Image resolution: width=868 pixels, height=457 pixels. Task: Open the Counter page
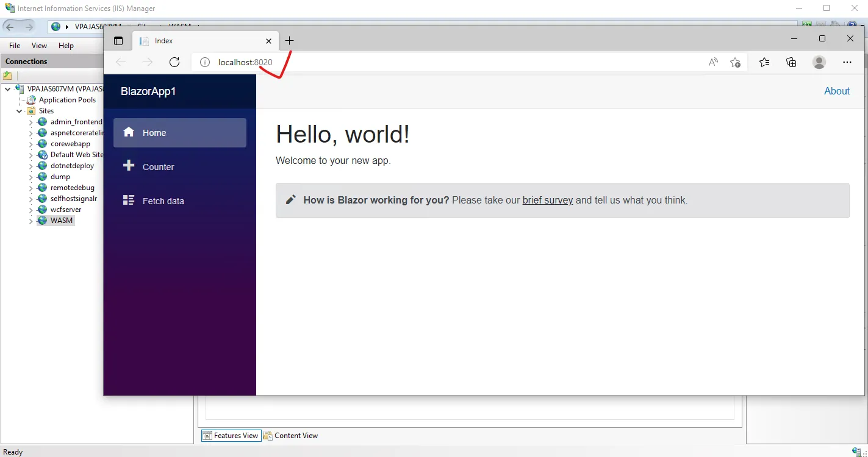180,167
